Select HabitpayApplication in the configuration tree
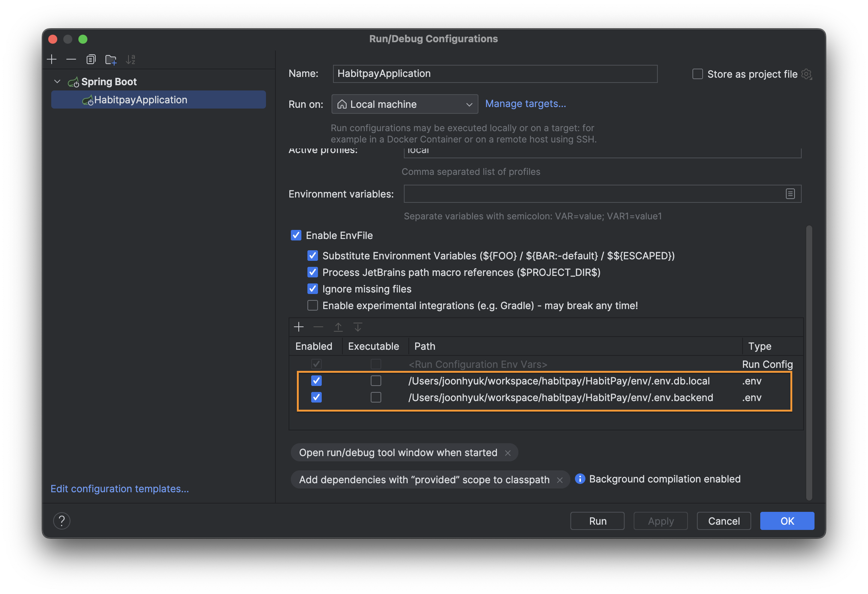 pyautogui.click(x=141, y=100)
